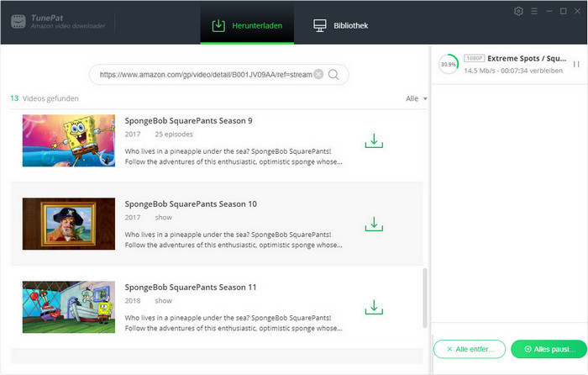Viewport: 588px width, 375px height.
Task: Open the settings gear icon
Action: click(518, 11)
